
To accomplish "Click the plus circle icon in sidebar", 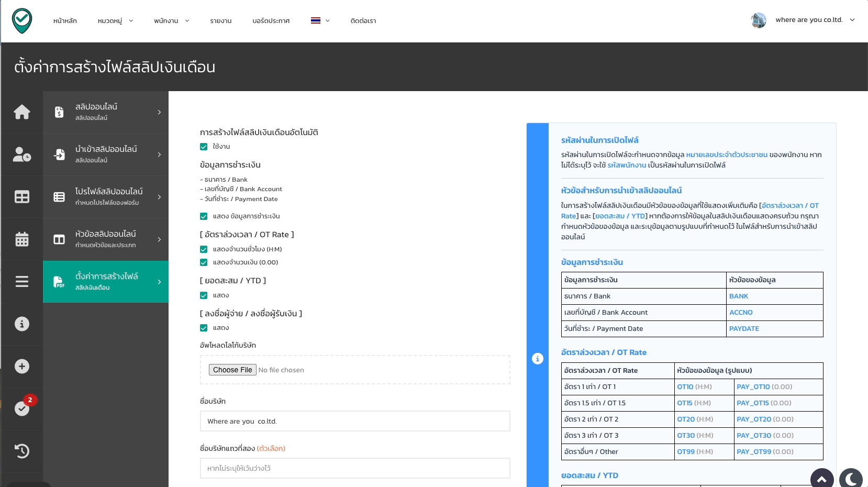I will pyautogui.click(x=22, y=367).
